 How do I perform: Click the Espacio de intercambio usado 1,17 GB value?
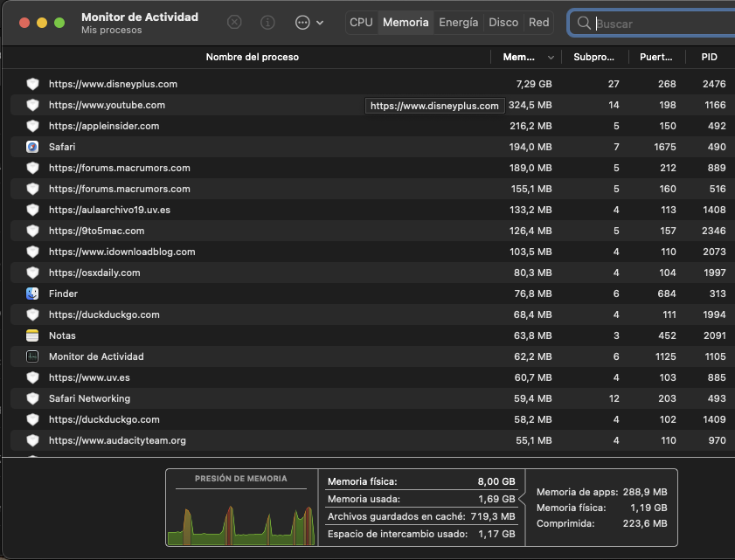[496, 534]
